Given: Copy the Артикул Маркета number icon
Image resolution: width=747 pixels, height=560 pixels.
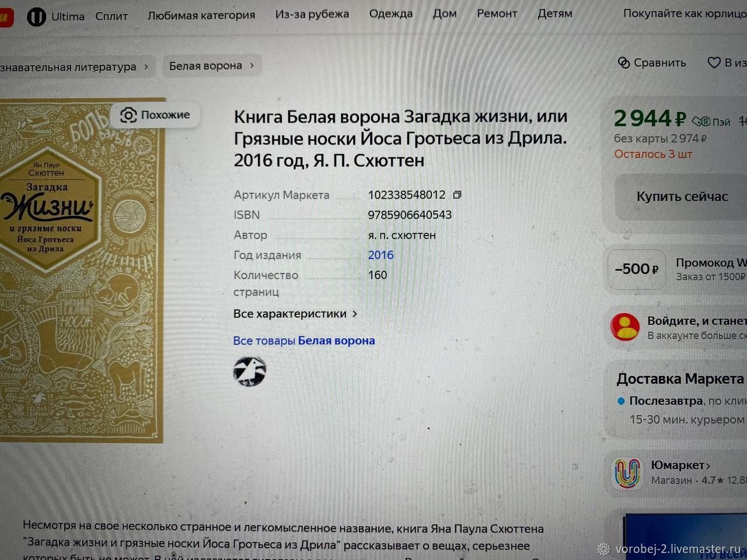Looking at the screenshot, I should 457,195.
